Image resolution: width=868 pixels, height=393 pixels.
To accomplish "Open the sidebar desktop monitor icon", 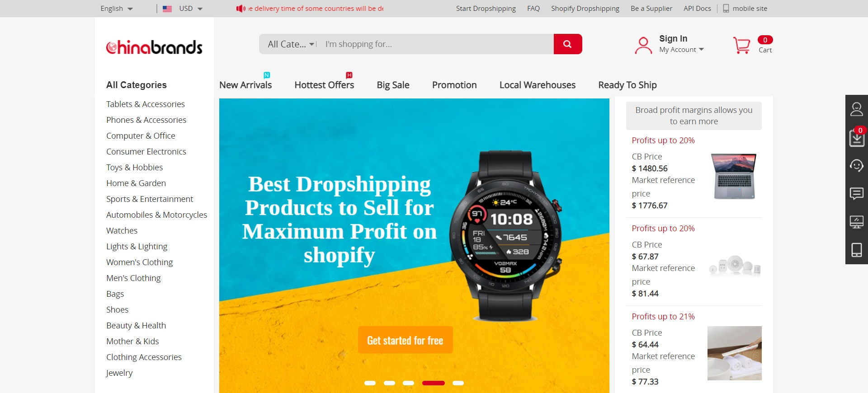I will coord(857,222).
